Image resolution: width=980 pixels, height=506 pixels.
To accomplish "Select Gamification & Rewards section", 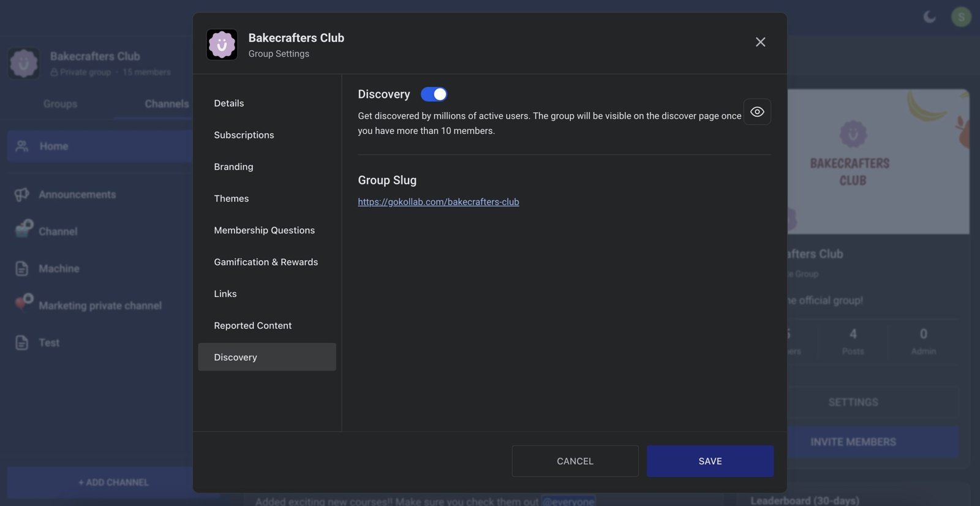I will (266, 262).
